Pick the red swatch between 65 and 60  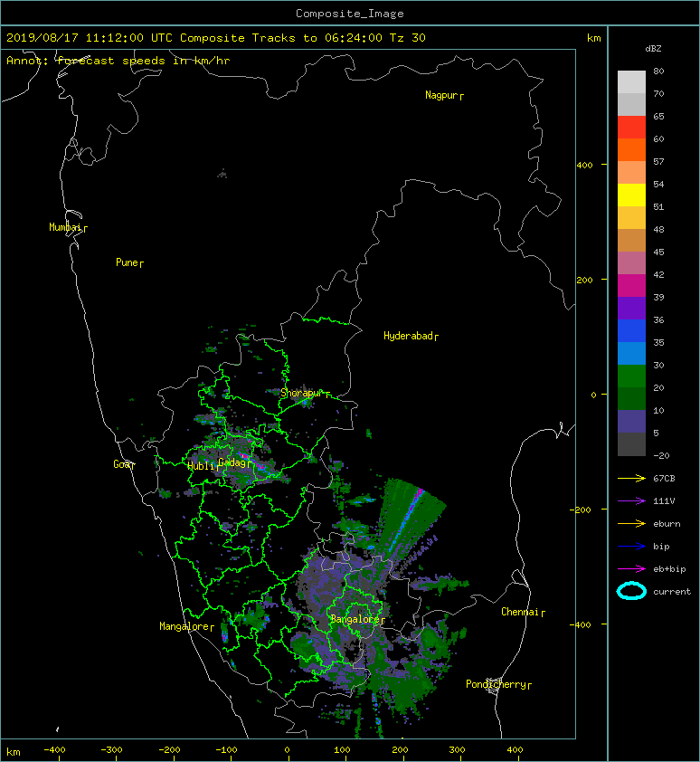tap(631, 128)
